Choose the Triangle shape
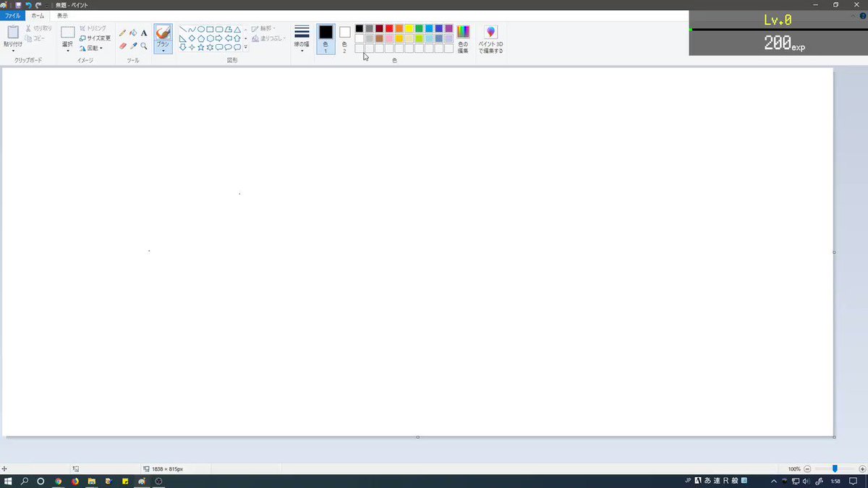868x488 pixels. tap(237, 30)
